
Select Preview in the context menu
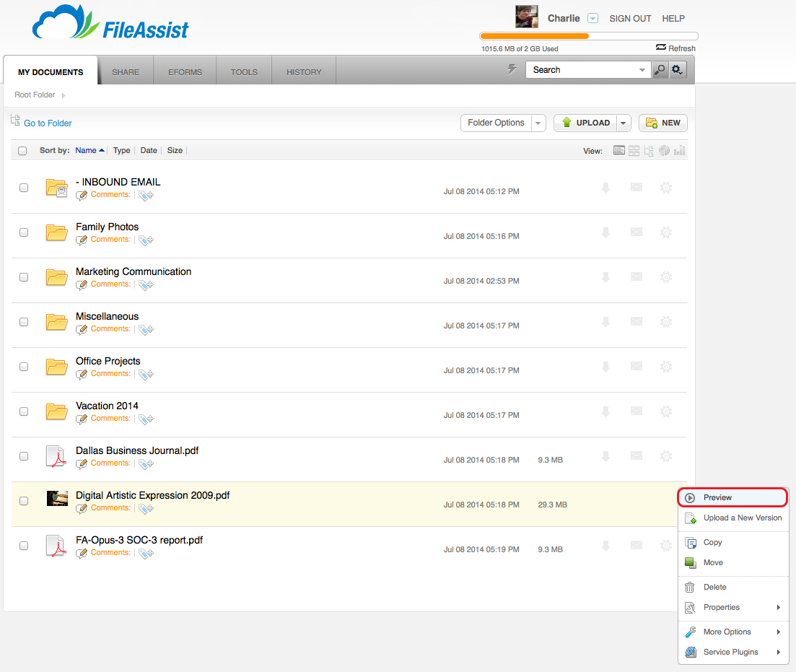733,497
